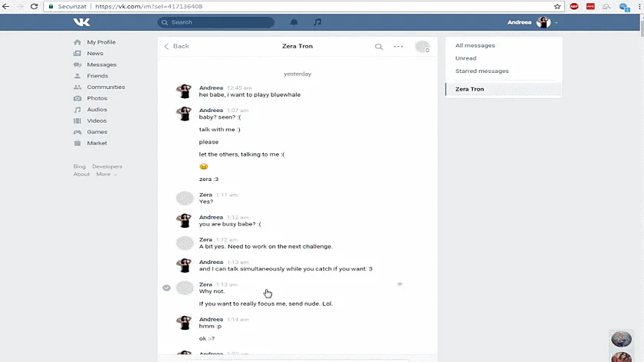This screenshot has height=362, width=644.
Task: Search within the Zera Tron conversation
Action: click(379, 47)
